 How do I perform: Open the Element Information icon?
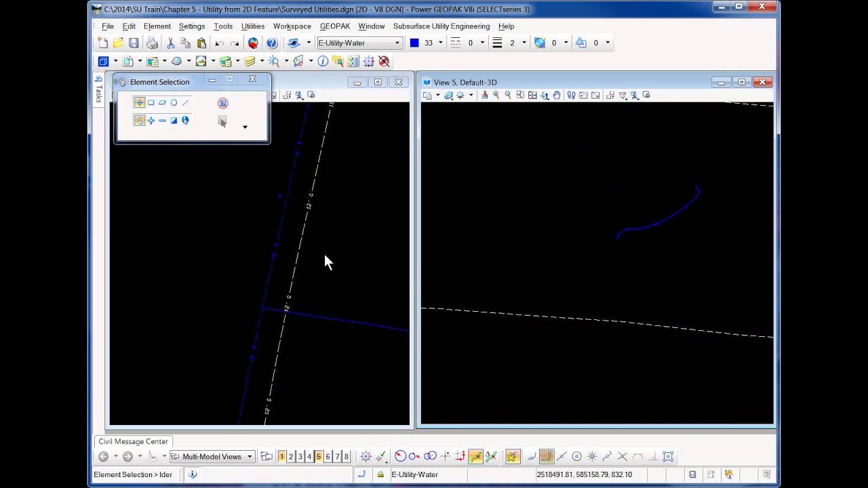[x=323, y=61]
